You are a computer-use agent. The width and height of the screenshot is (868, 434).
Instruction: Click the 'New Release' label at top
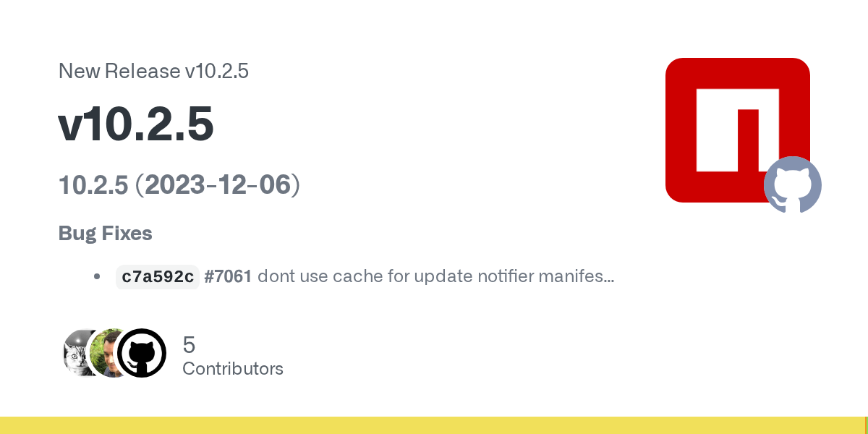tap(119, 72)
